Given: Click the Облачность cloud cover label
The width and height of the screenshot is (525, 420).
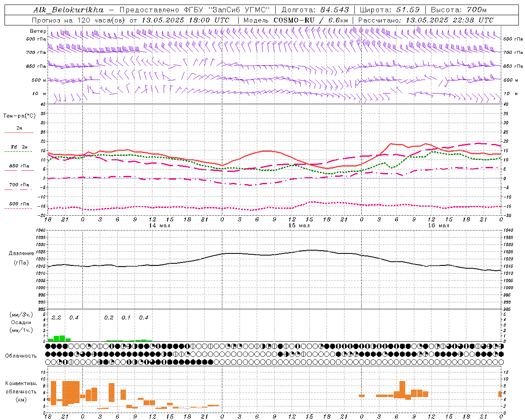Looking at the screenshot, I should tap(21, 356).
